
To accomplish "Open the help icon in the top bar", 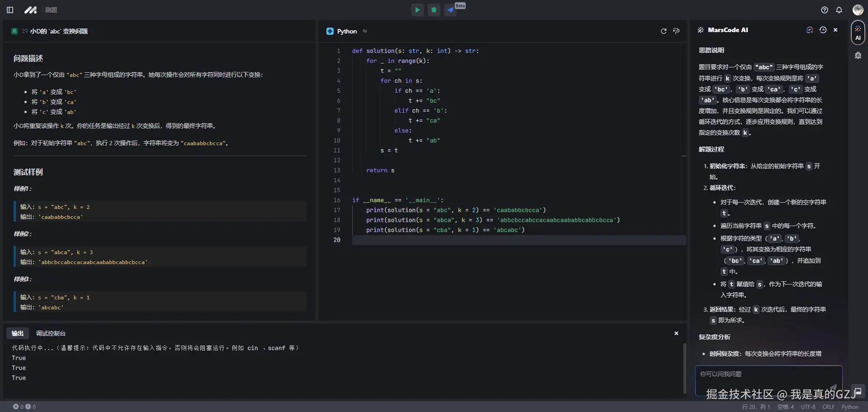I will click(x=825, y=10).
